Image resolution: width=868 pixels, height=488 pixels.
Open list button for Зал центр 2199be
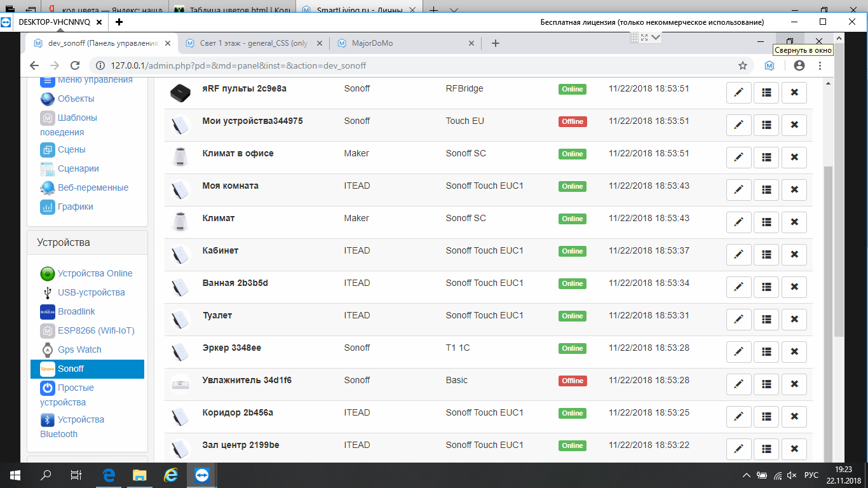point(766,449)
